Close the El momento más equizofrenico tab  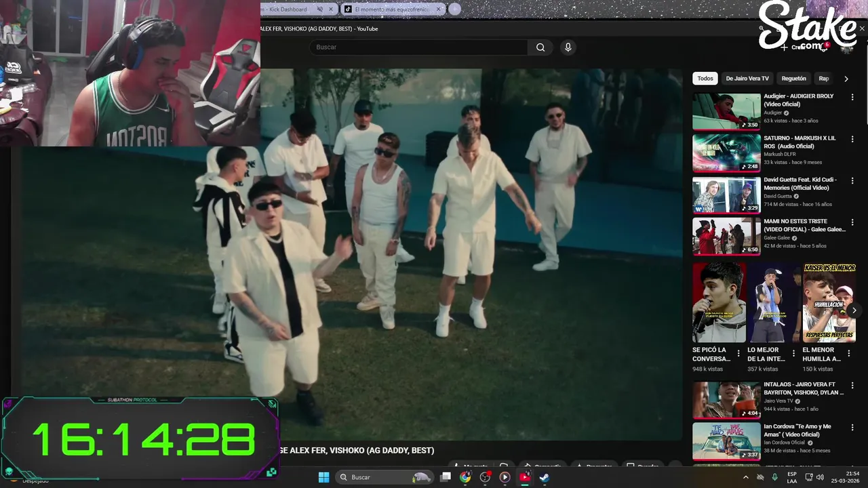439,9
